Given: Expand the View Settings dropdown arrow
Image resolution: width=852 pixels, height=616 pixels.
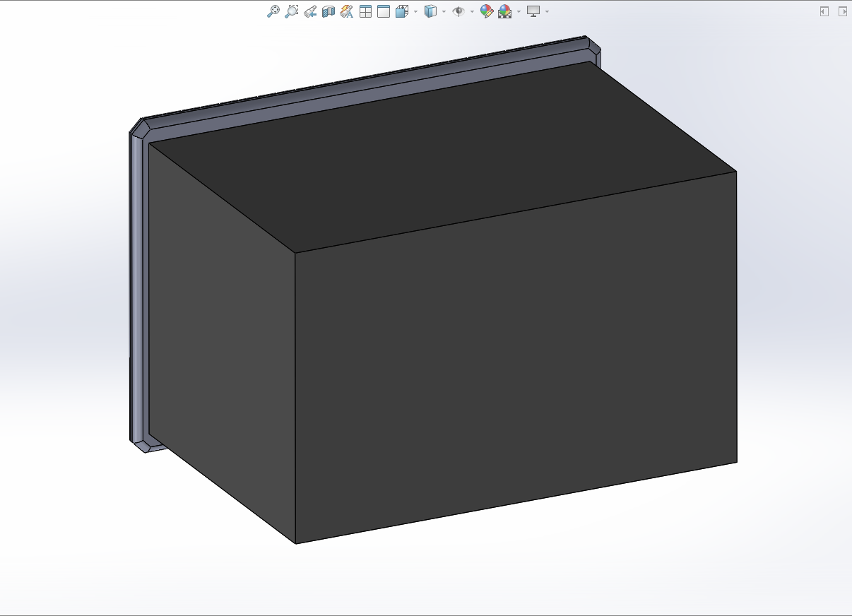Looking at the screenshot, I should click(547, 11).
